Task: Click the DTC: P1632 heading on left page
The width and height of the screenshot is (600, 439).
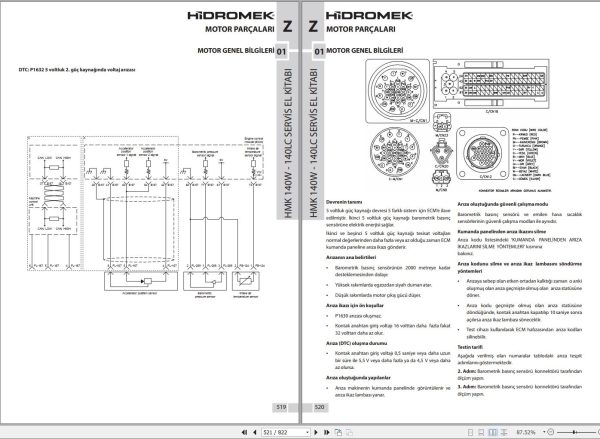Action: click(77, 70)
